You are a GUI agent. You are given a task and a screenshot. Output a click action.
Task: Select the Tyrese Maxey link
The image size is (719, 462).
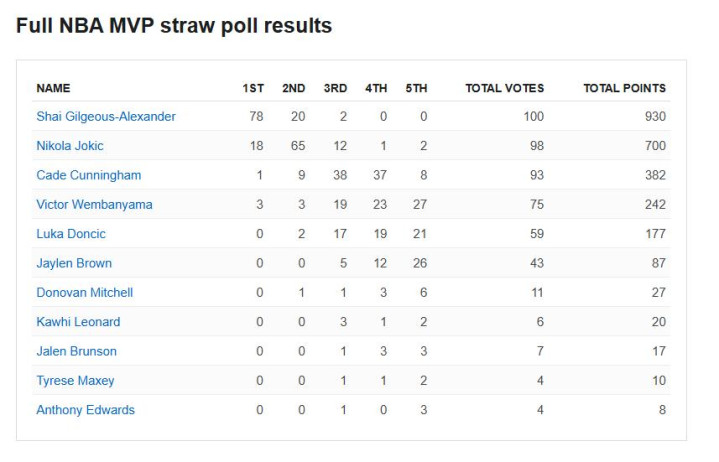coord(75,381)
